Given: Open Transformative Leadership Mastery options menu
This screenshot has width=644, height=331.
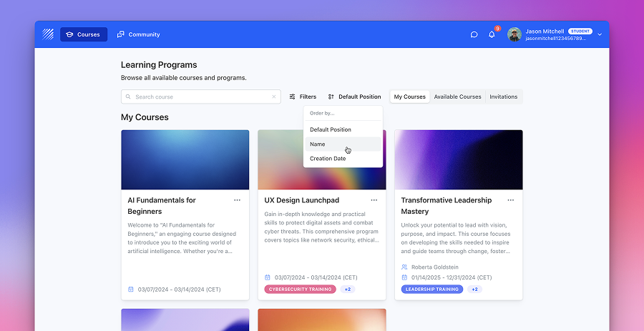Looking at the screenshot, I should (x=510, y=200).
